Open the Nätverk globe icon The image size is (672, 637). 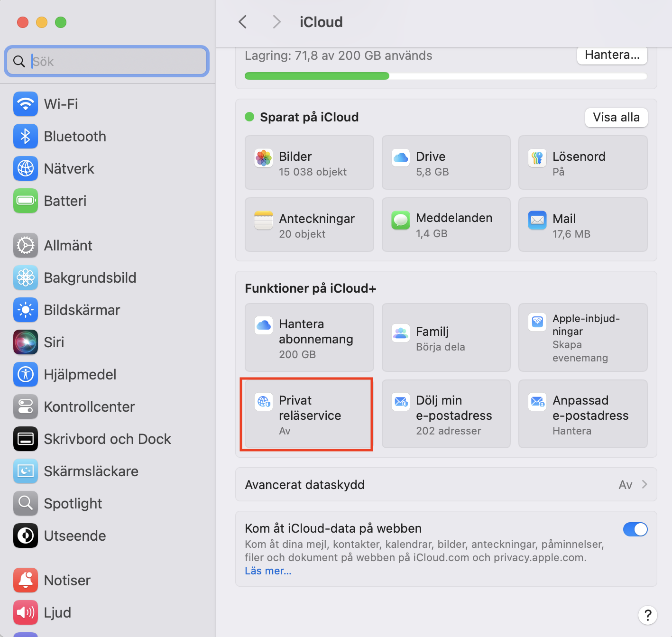26,168
